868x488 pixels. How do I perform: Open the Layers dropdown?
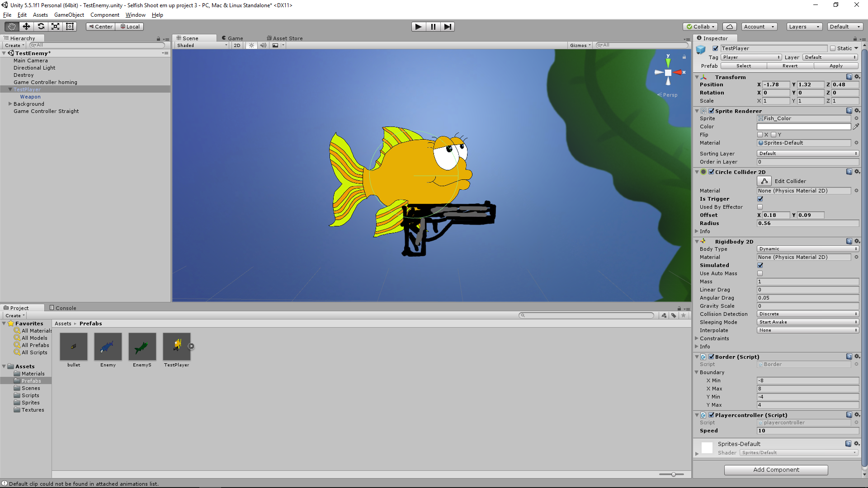point(804,27)
